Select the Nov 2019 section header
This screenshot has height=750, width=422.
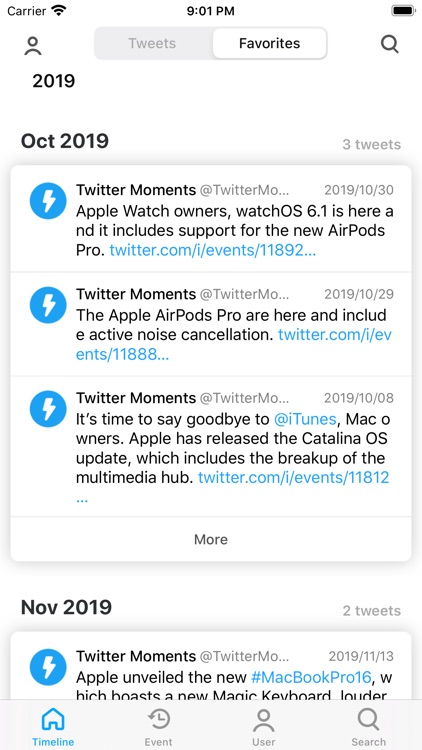pos(66,607)
